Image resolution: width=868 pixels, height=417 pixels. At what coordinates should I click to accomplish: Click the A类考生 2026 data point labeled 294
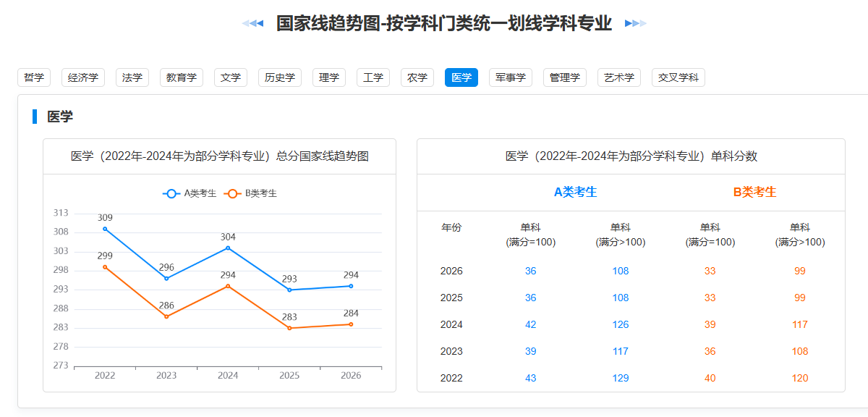point(351,286)
